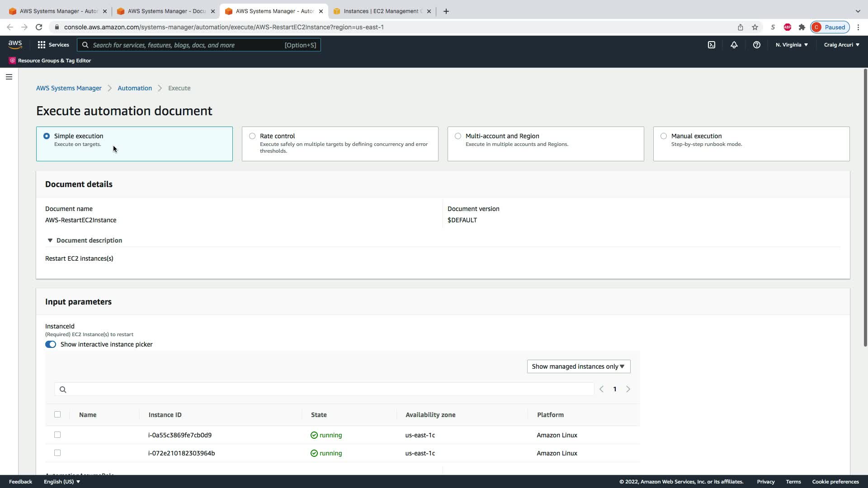
Task: Select the Rate control radio option
Action: (x=252, y=136)
